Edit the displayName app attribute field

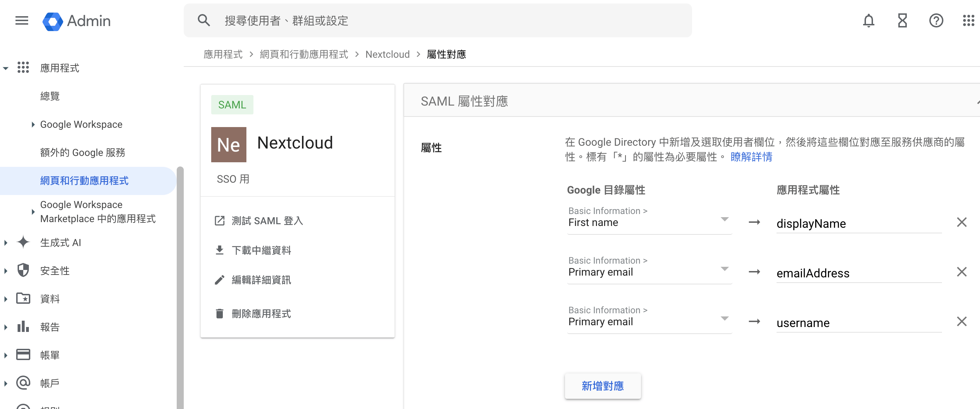(859, 224)
